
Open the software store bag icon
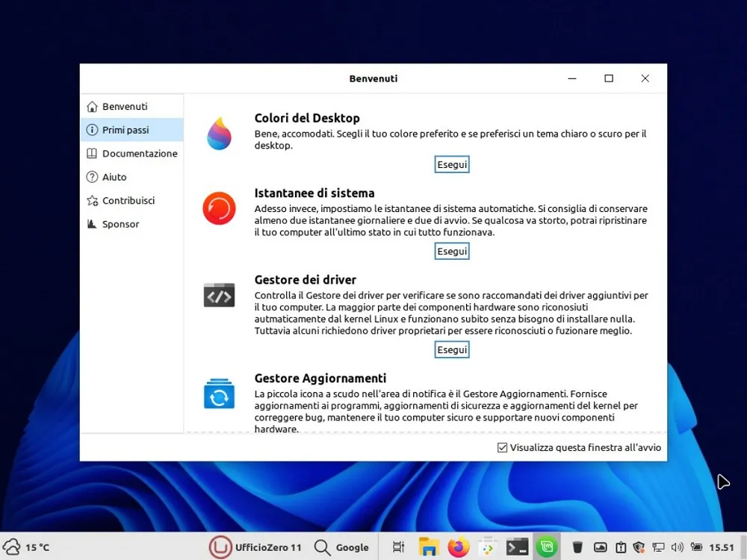(x=487, y=547)
